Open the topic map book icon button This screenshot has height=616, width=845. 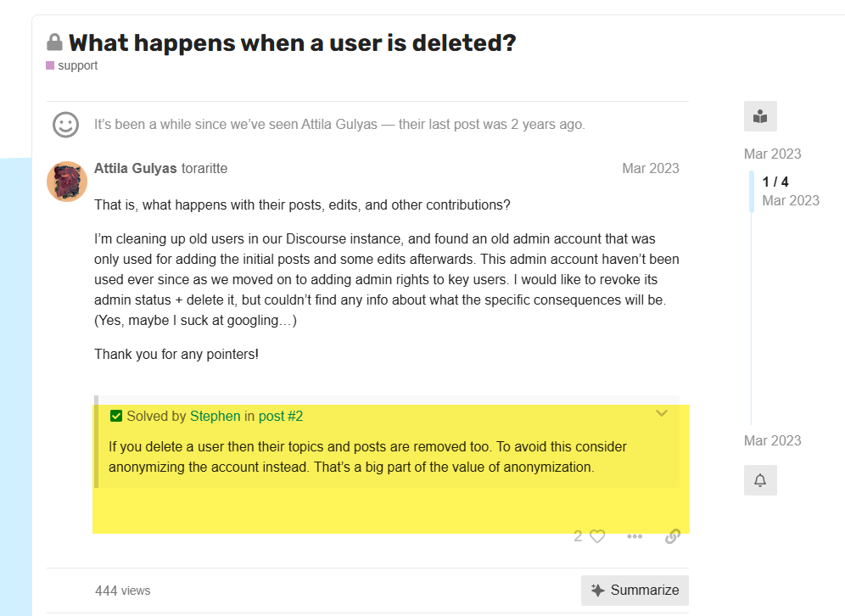click(760, 116)
